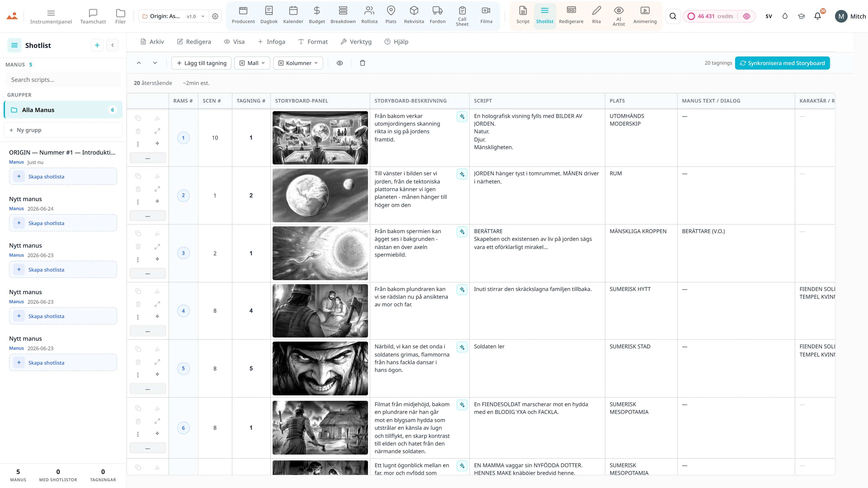Open the Call Sheet module
Screen dimensions: 868x488
(x=462, y=16)
